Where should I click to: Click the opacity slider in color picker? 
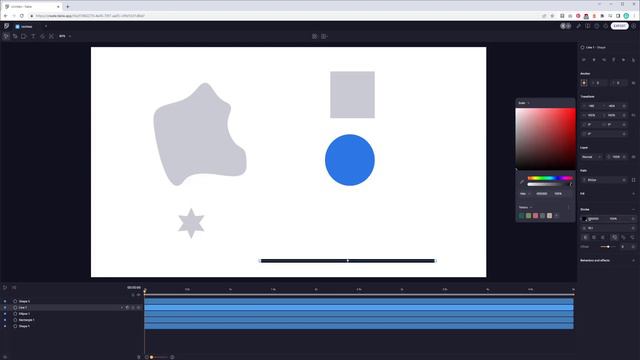pyautogui.click(x=550, y=184)
